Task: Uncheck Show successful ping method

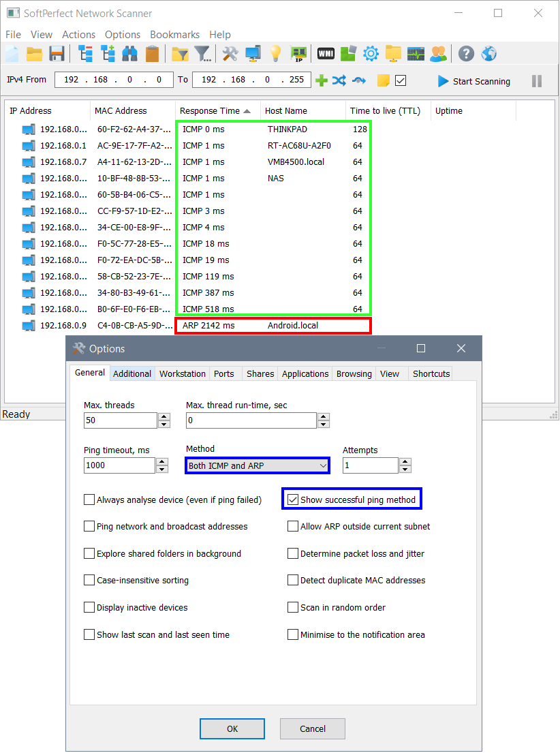Action: [x=292, y=500]
